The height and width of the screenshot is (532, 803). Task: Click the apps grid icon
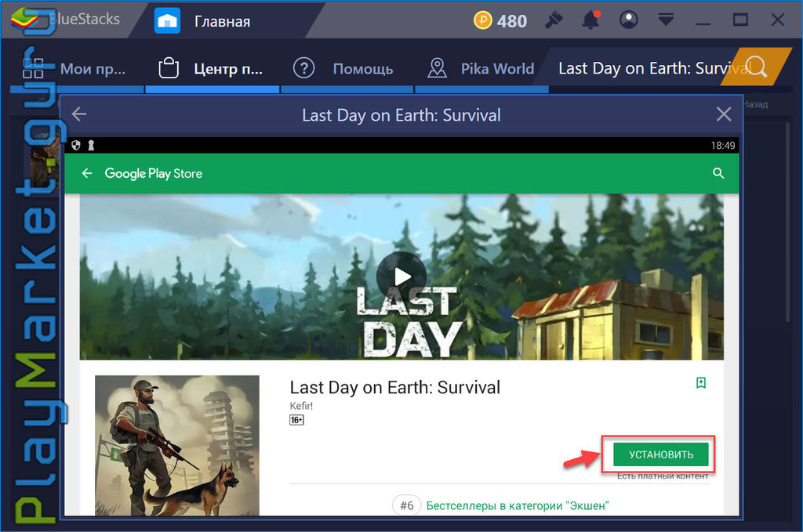coord(33,68)
